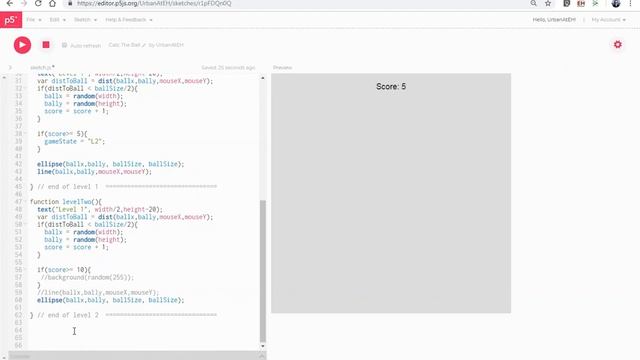Click the 'gameState = "L2";' line
This screenshot has width=640, height=360.
tap(75, 142)
